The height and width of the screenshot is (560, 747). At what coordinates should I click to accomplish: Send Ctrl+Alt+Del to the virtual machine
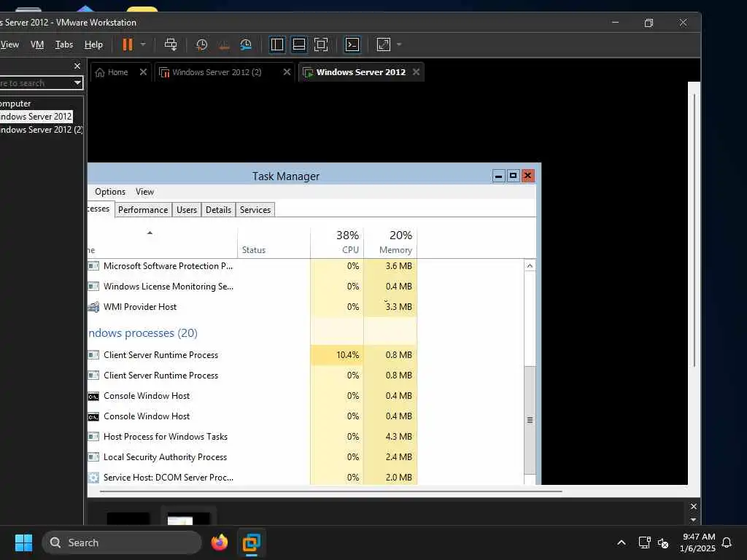tap(171, 44)
